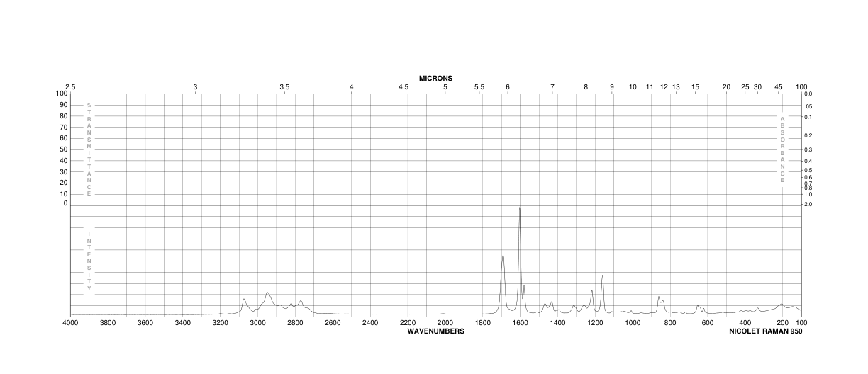This screenshot has width=868, height=374.
Task: Click the 15 micron scale label
Action: click(x=696, y=87)
